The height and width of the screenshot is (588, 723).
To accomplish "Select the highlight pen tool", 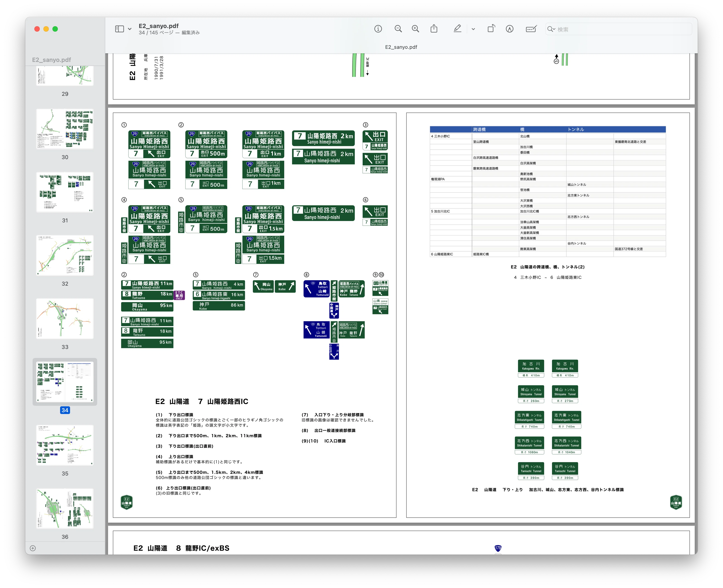I will [x=457, y=29].
